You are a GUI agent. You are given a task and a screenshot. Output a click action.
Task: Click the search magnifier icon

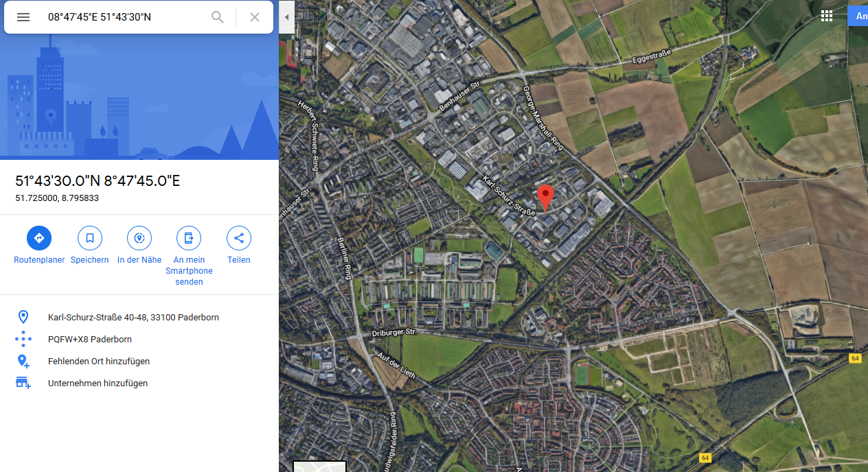tap(218, 17)
